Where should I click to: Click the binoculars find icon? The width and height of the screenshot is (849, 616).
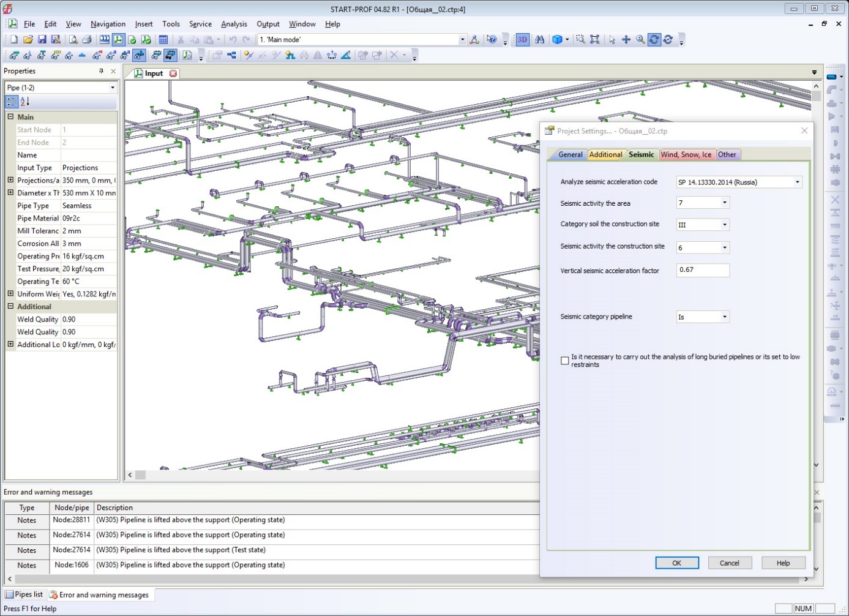[x=539, y=39]
